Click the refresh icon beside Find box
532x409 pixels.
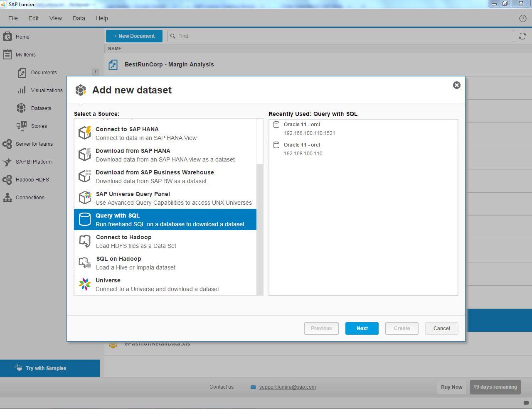(x=522, y=36)
